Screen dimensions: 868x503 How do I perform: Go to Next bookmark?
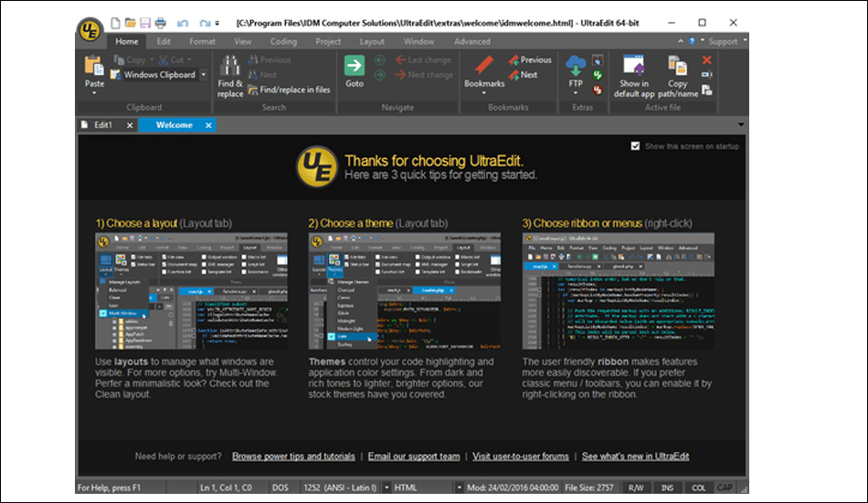[x=524, y=74]
